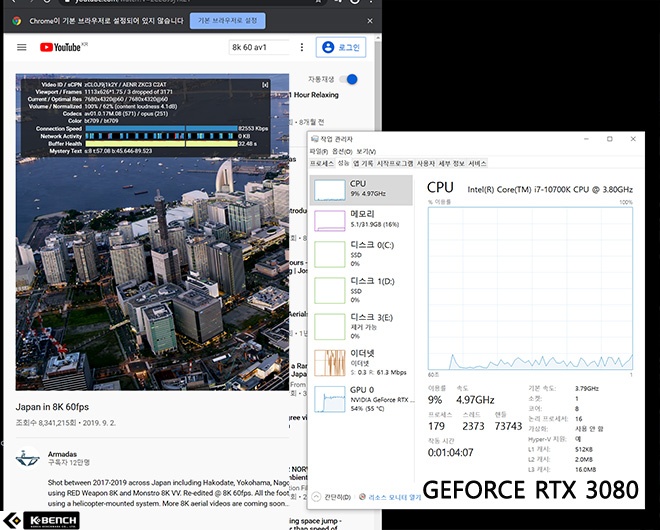The width and height of the screenshot is (660, 530).
Task: Click the large CPU utilization graph
Action: click(530, 288)
